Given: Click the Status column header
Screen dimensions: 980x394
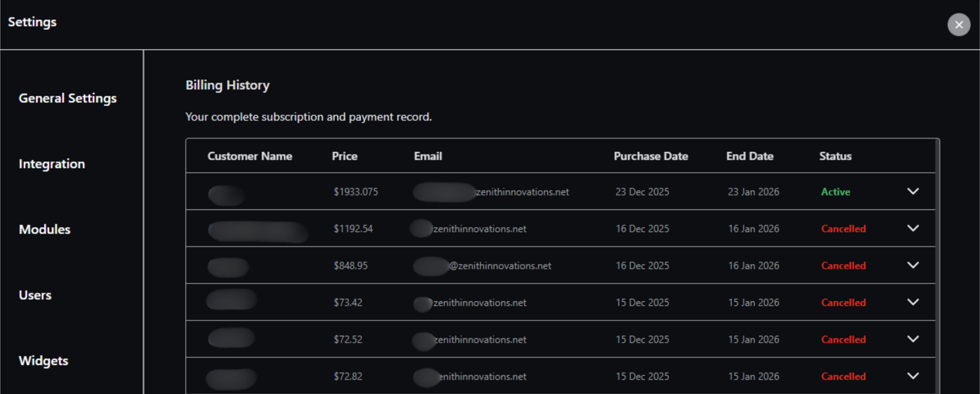Looking at the screenshot, I should click(835, 156).
